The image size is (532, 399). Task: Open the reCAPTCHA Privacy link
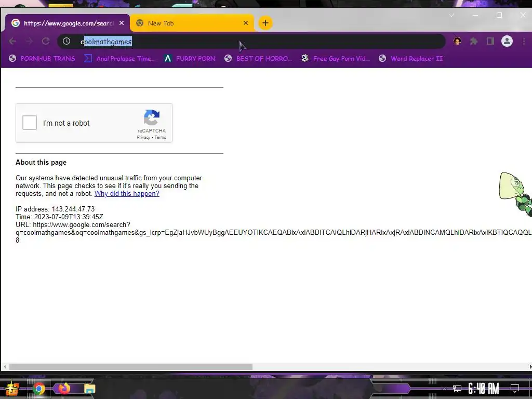pos(143,137)
